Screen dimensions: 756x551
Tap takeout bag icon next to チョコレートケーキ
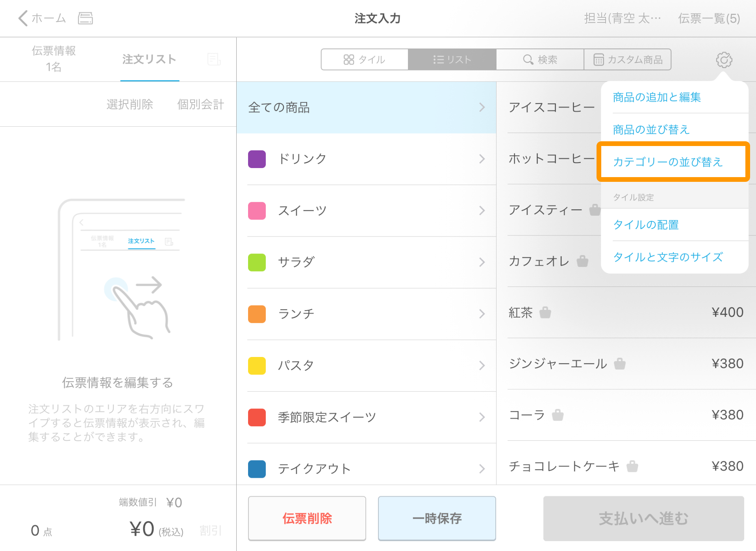632,466
